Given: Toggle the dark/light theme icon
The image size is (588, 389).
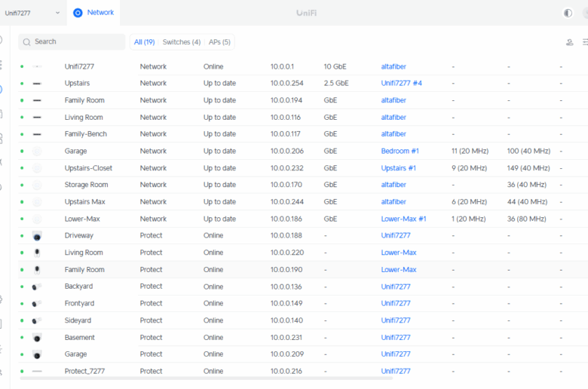Looking at the screenshot, I should (x=568, y=13).
